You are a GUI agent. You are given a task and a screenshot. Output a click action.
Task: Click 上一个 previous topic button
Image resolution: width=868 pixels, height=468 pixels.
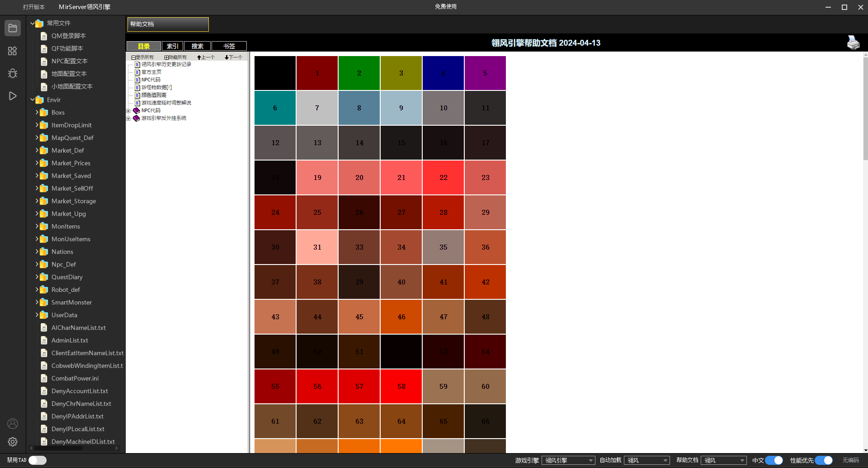(x=206, y=57)
